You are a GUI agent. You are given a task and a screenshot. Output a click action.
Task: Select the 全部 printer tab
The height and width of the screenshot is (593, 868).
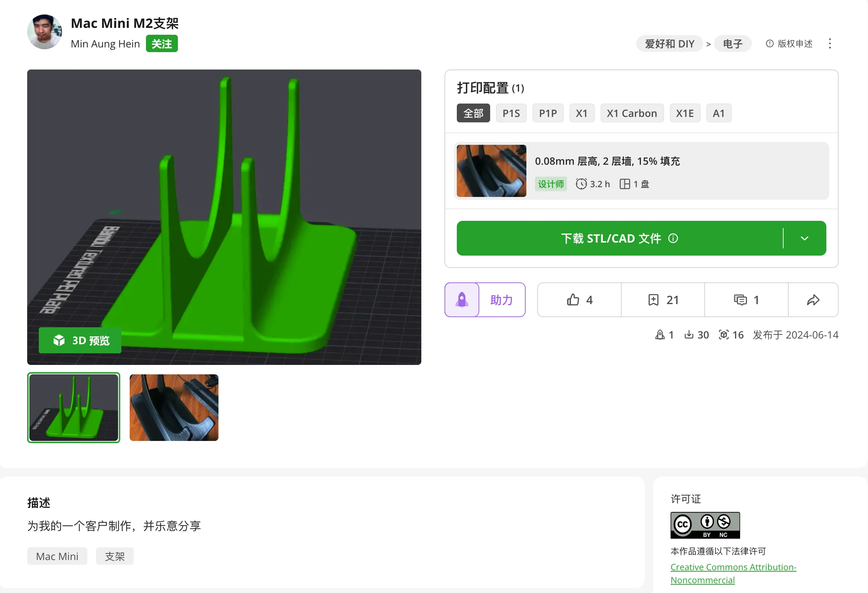[473, 113]
